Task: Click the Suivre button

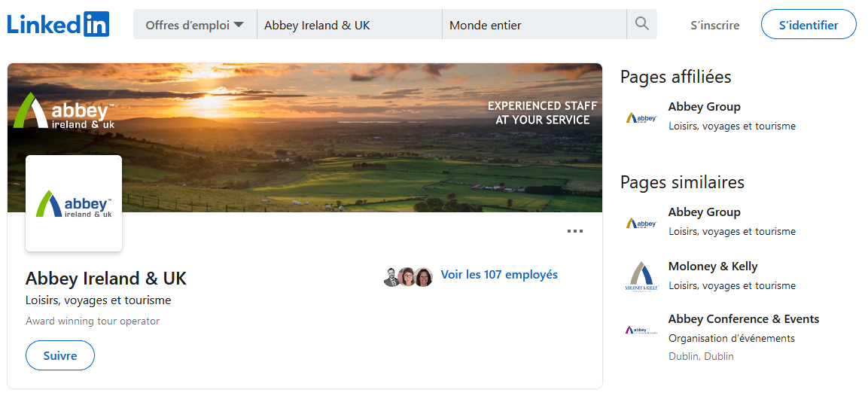Action: pyautogui.click(x=59, y=355)
